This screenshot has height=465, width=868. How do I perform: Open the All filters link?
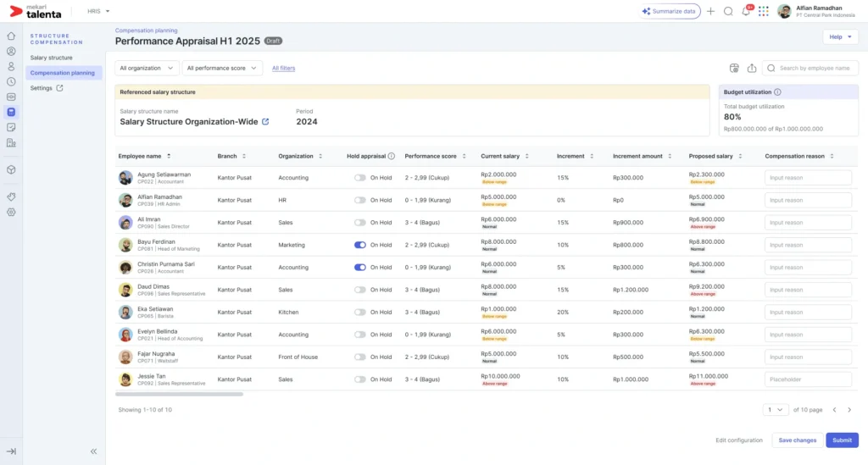click(x=283, y=68)
